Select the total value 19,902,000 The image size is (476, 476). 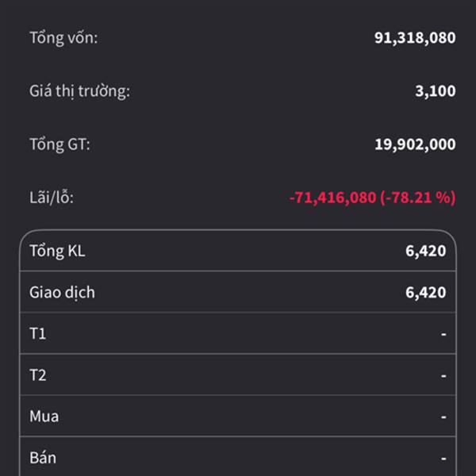coord(415,144)
